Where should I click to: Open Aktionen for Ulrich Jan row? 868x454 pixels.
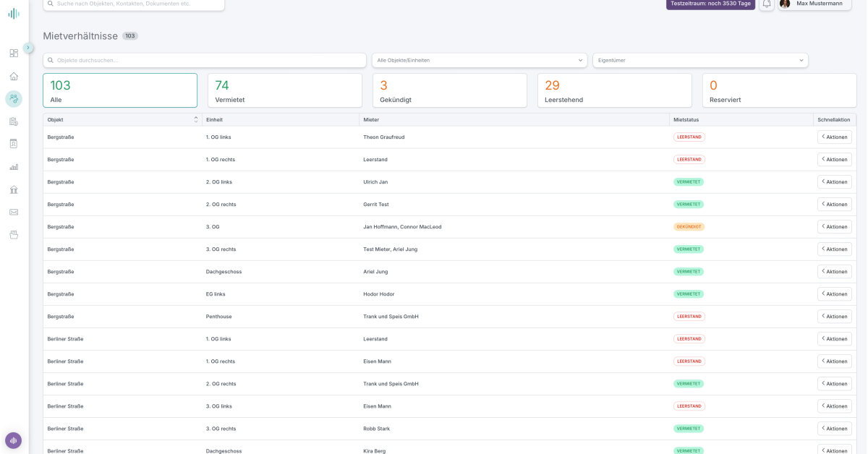click(x=835, y=181)
